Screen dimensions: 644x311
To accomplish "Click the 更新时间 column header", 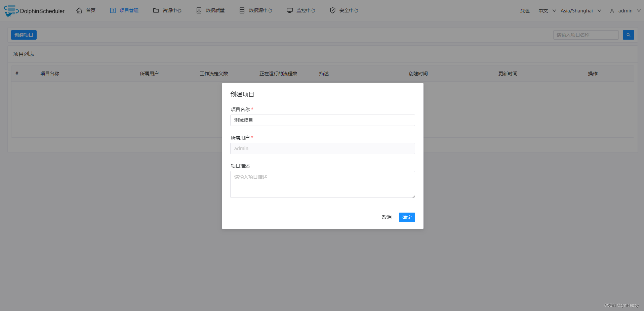I will click(508, 74).
